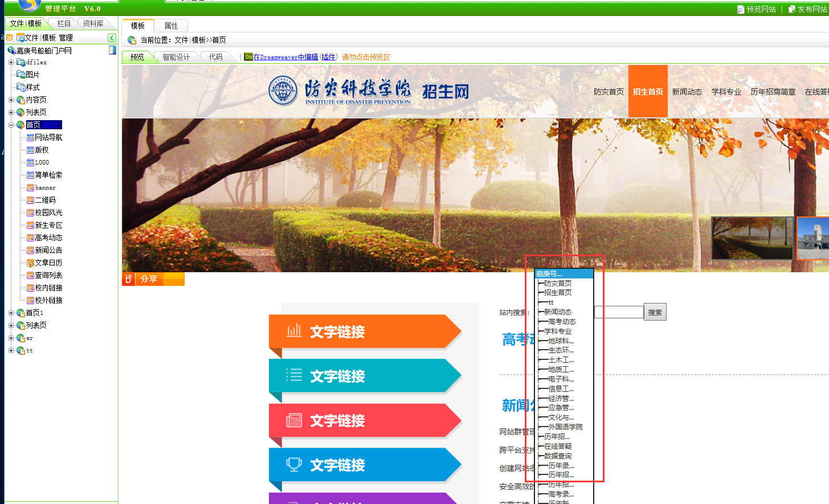The width and height of the screenshot is (829, 504).
Task: Click the 简单检索 block icon
Action: pos(30,175)
